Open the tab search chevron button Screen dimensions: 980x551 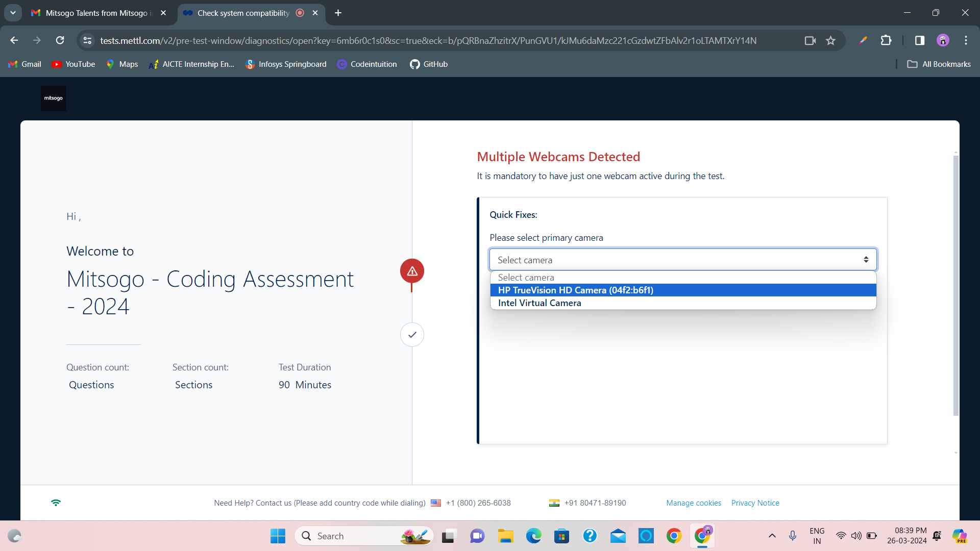pyautogui.click(x=13, y=13)
